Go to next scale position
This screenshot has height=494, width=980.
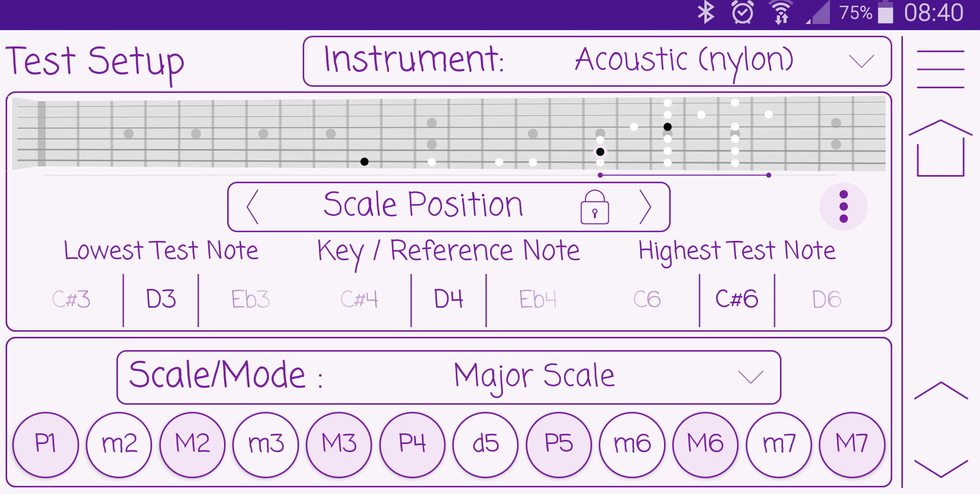point(645,207)
